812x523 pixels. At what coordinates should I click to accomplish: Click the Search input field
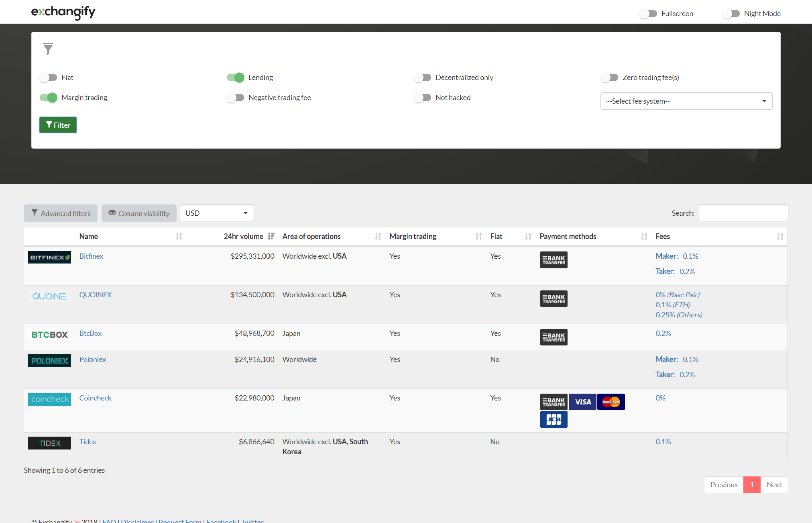pos(743,213)
